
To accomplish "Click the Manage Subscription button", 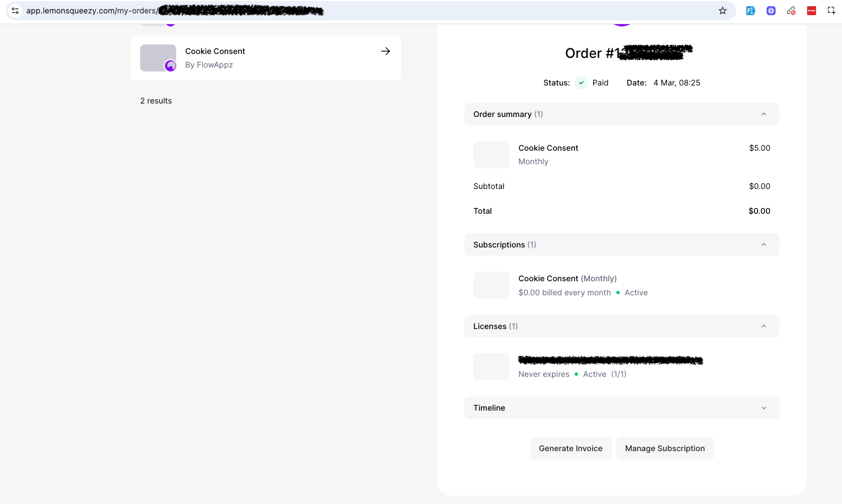I will click(665, 448).
